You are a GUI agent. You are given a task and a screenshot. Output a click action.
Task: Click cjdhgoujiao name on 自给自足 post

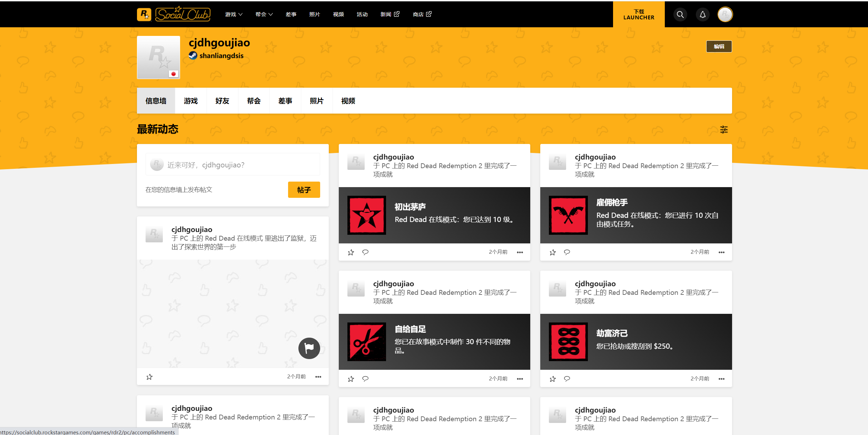394,283
